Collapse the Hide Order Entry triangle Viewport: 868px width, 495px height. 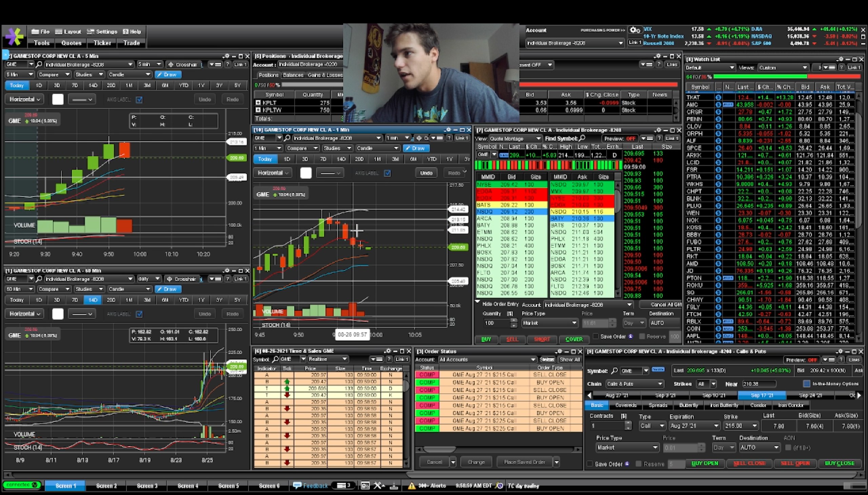click(477, 302)
